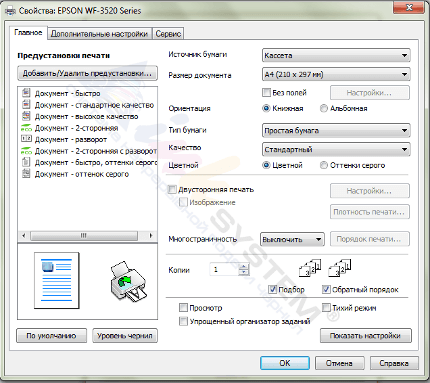Click the 'По умолчанию' button
The height and width of the screenshot is (383, 430).
(x=51, y=336)
